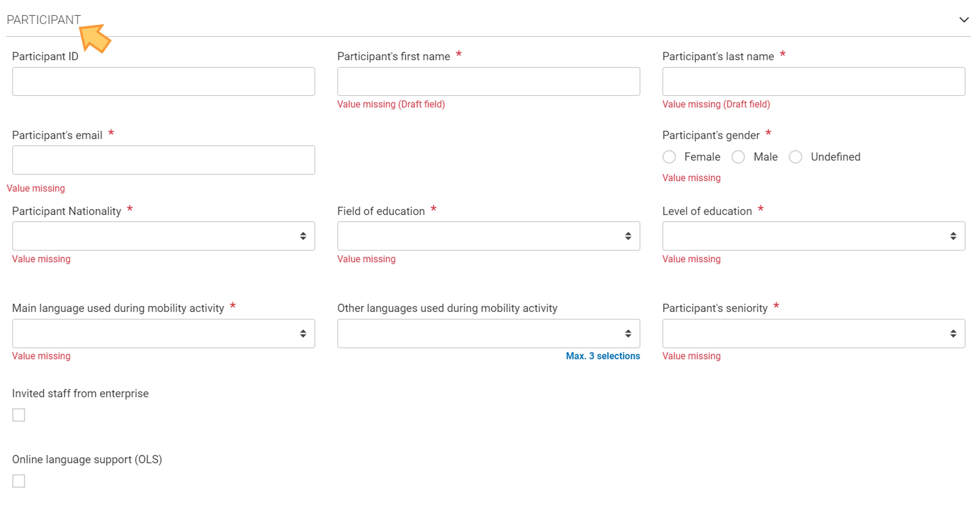Click the 'Undefined' radio label text
Screen dimensions: 980x507
[835, 157]
